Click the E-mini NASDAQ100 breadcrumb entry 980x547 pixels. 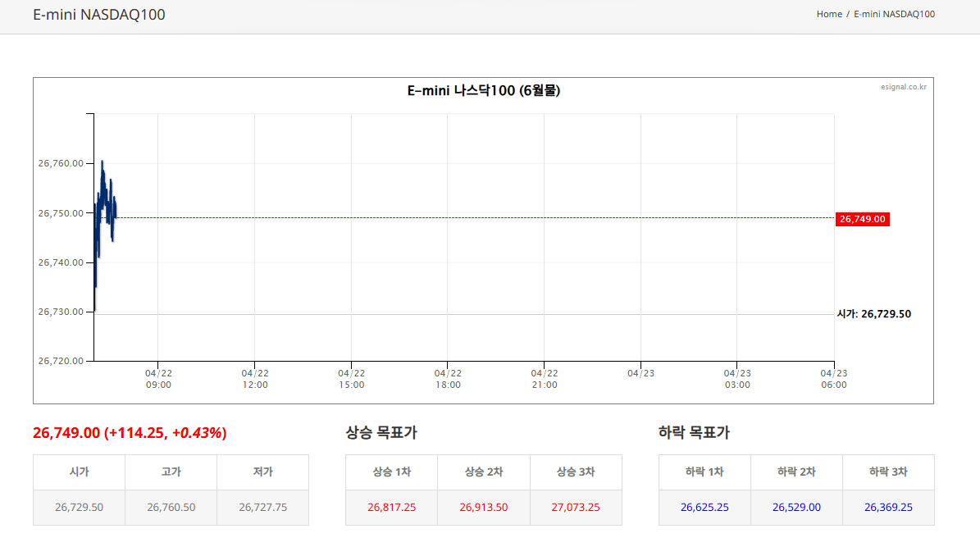(895, 14)
